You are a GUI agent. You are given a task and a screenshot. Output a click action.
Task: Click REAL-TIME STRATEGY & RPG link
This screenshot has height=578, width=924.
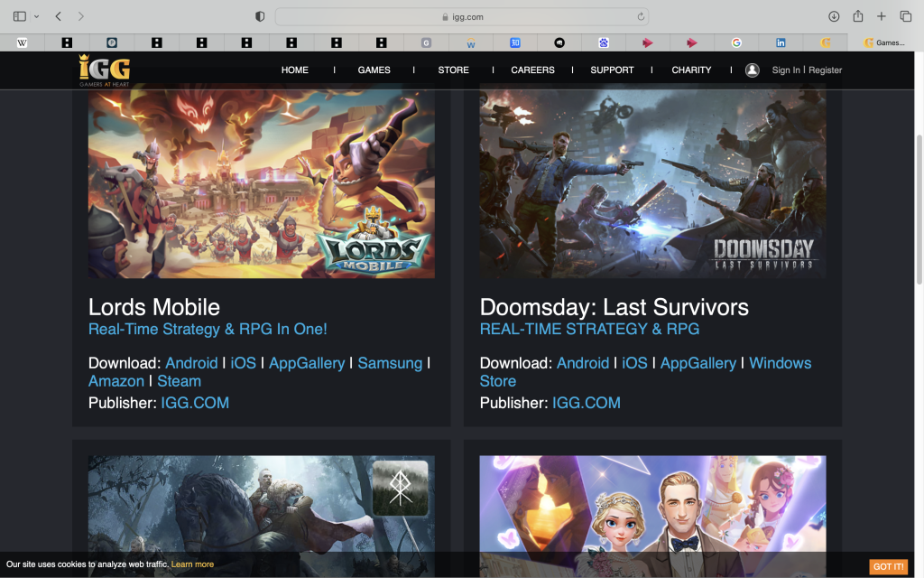tap(589, 329)
